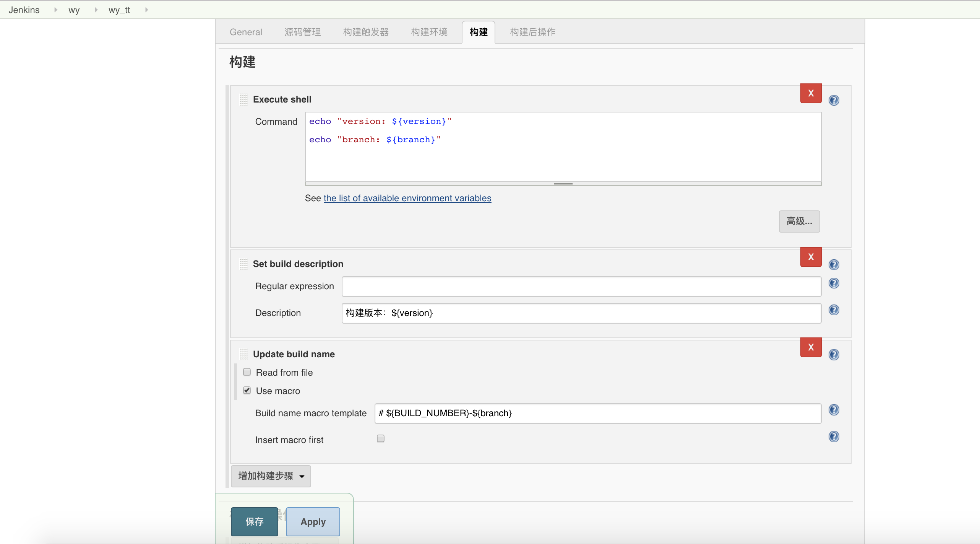
Task: Uncheck the Use macro option
Action: point(247,390)
